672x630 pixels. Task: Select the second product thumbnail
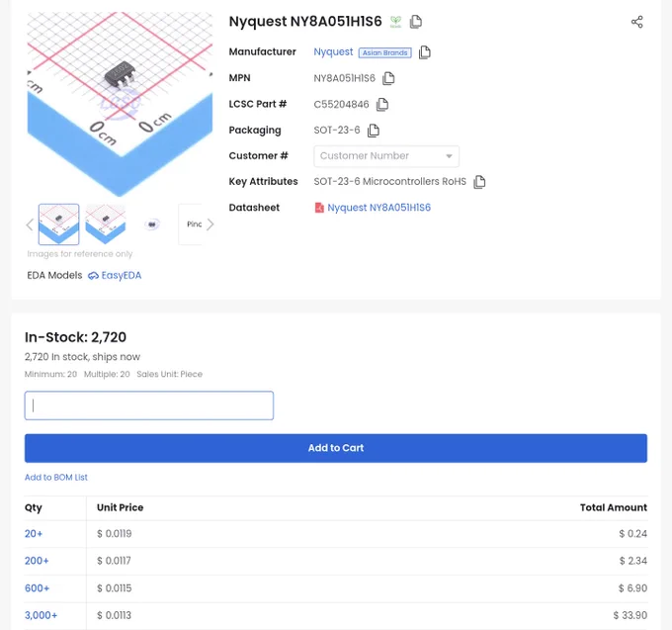pyautogui.click(x=106, y=225)
